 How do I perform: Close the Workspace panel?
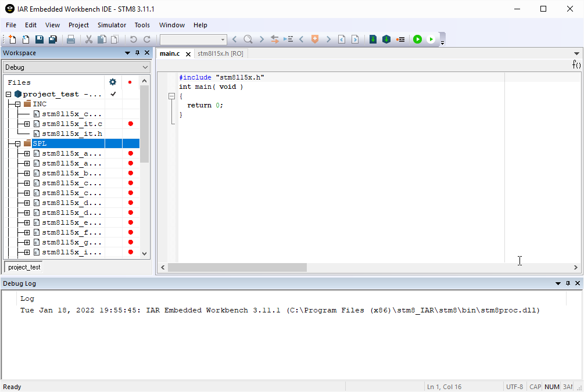(x=147, y=53)
